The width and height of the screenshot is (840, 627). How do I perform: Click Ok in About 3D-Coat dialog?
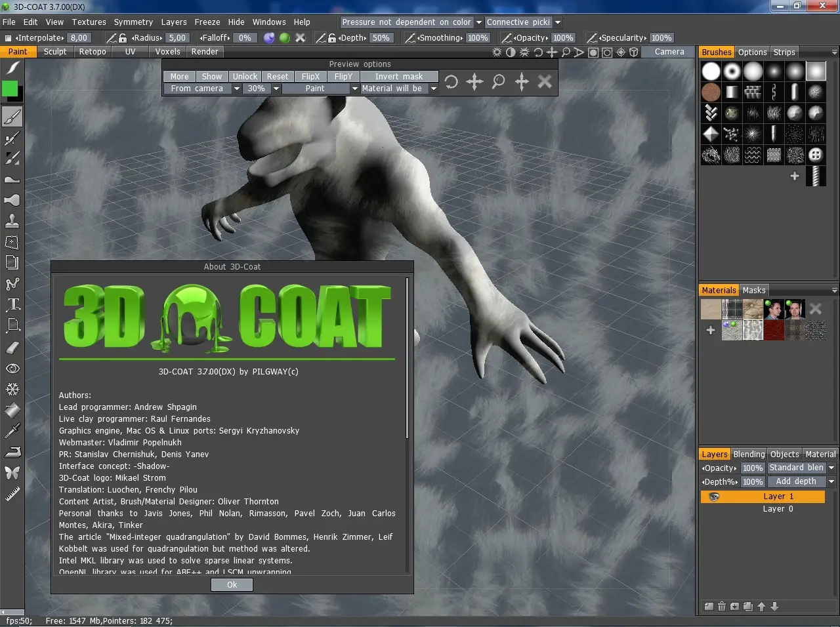pyautogui.click(x=232, y=585)
